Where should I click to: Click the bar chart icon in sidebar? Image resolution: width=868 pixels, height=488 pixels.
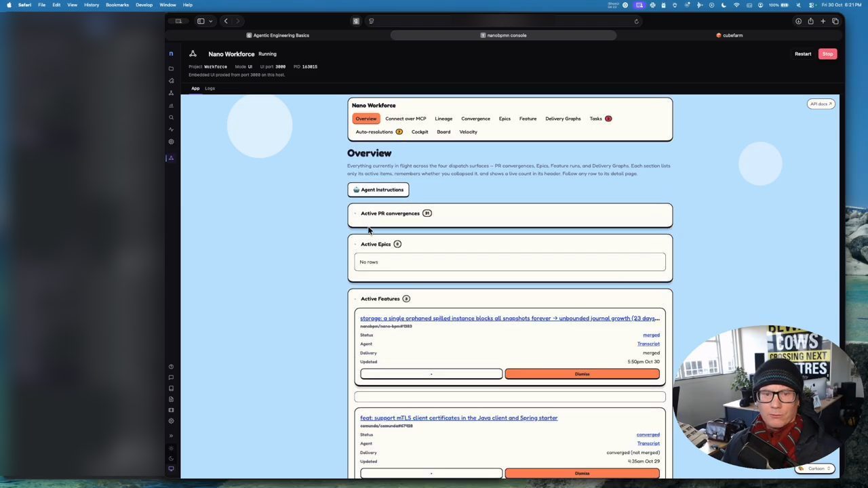171,105
